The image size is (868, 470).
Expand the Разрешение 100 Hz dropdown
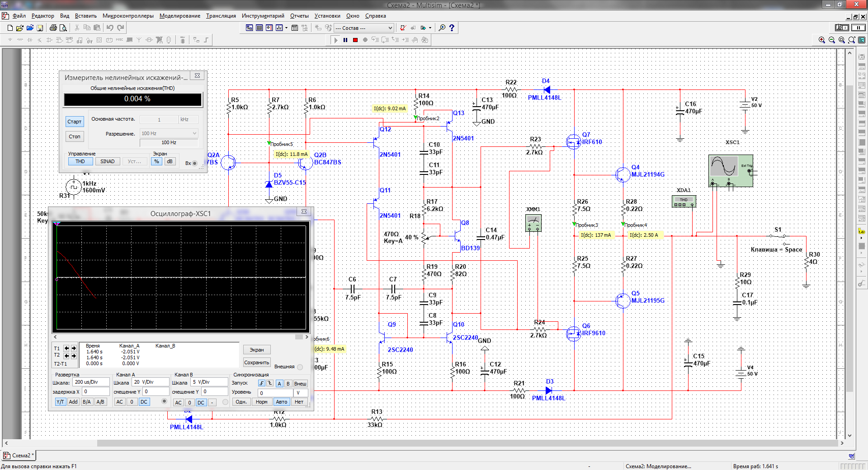(x=194, y=133)
